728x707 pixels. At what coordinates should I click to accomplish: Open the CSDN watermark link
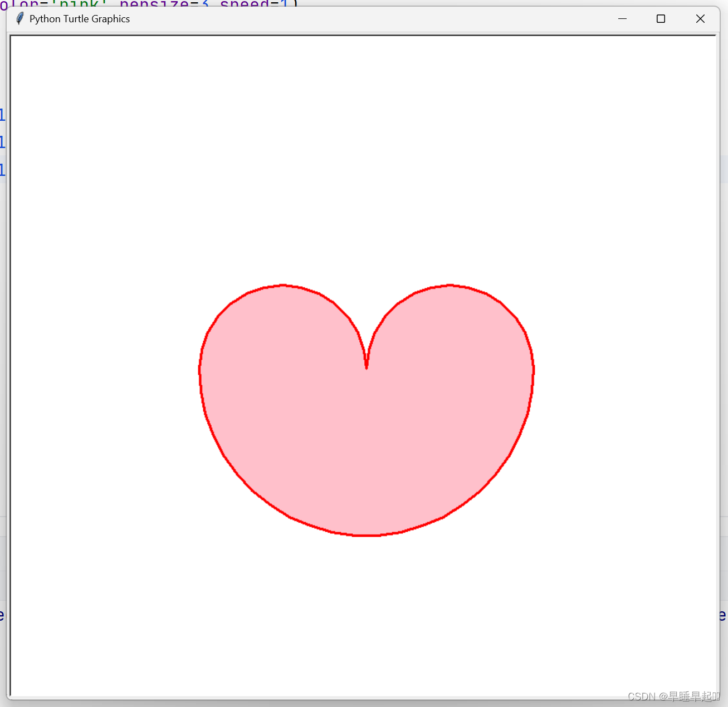click(642, 696)
